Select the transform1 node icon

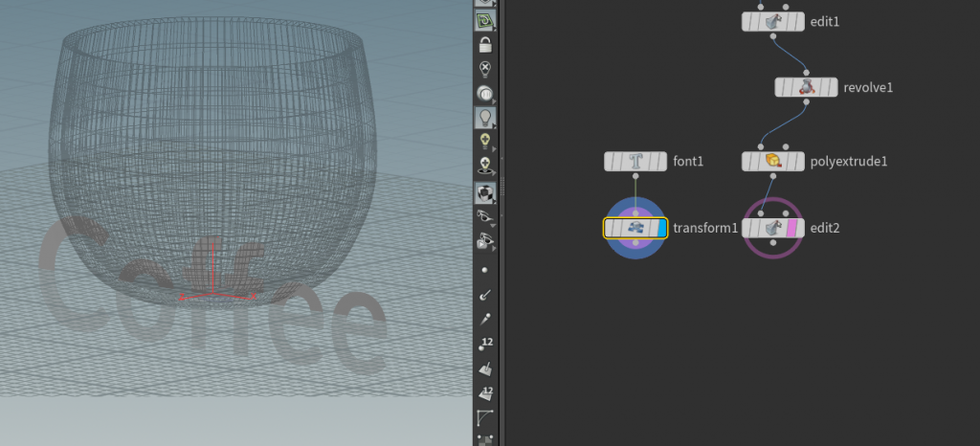click(x=635, y=228)
